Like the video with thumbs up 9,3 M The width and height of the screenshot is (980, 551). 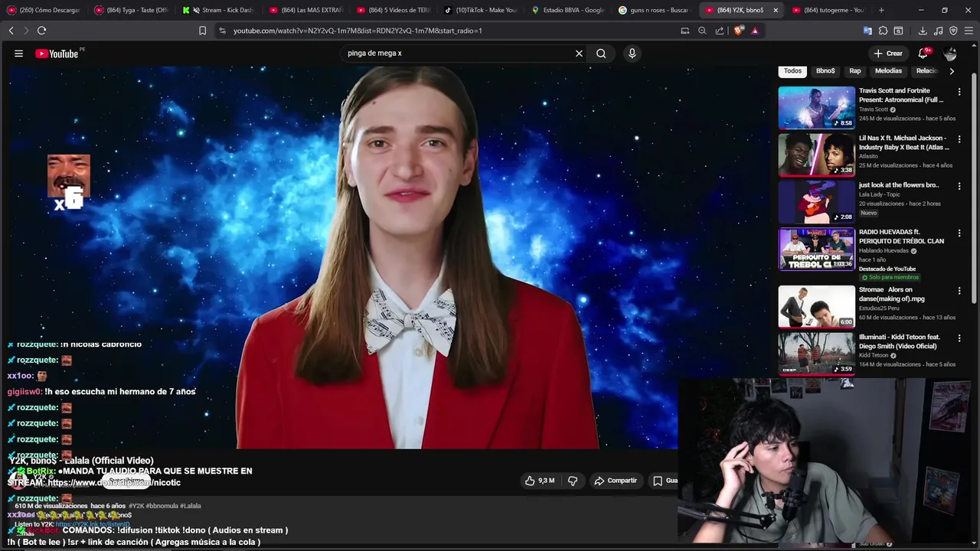(x=539, y=481)
